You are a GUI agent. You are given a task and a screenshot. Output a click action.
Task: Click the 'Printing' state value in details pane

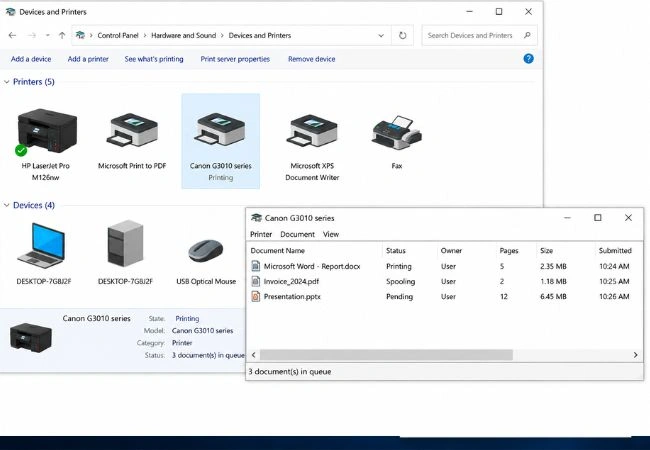(187, 318)
